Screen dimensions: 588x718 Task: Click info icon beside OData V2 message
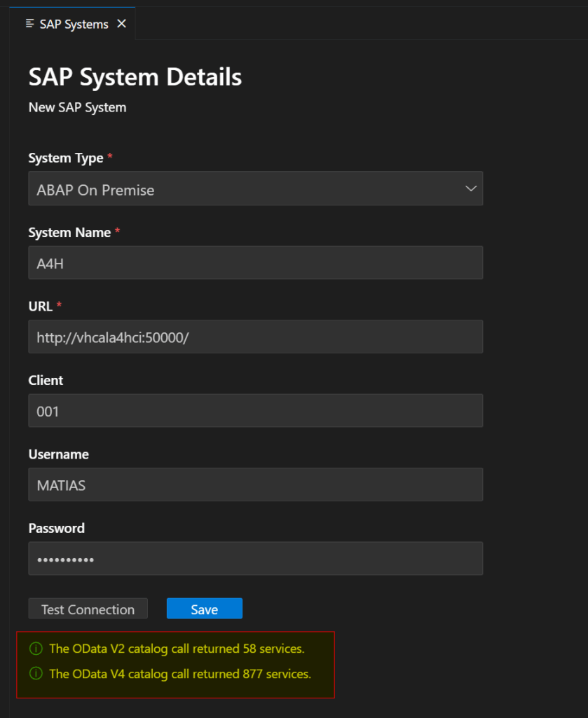[35, 649]
